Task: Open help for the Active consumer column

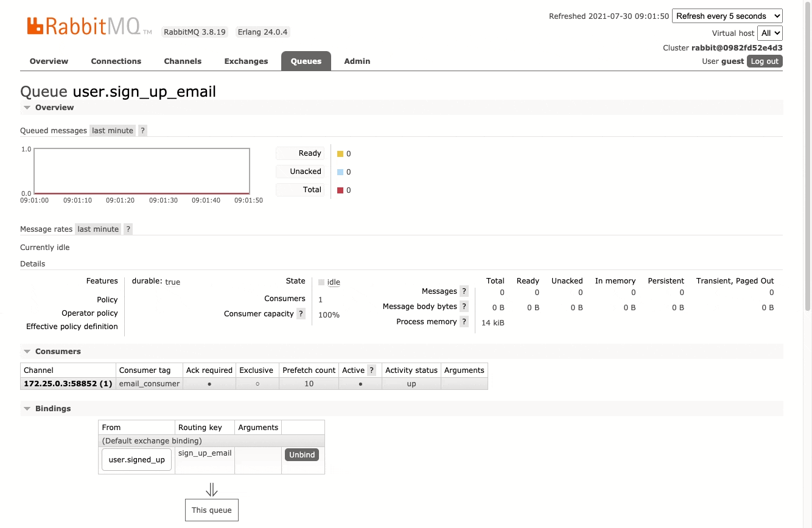Action: [x=371, y=370]
